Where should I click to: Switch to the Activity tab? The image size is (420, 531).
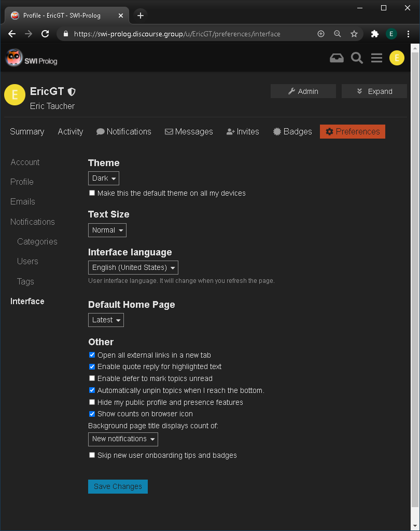pos(71,132)
